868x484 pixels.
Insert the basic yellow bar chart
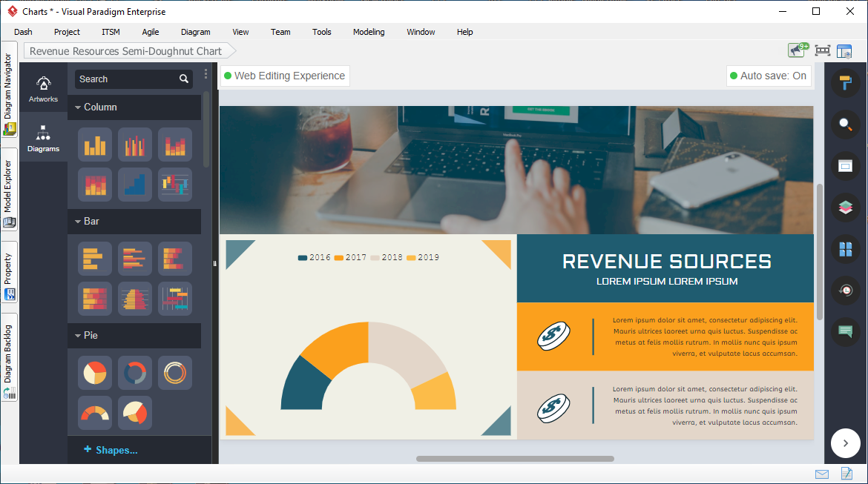click(x=95, y=259)
